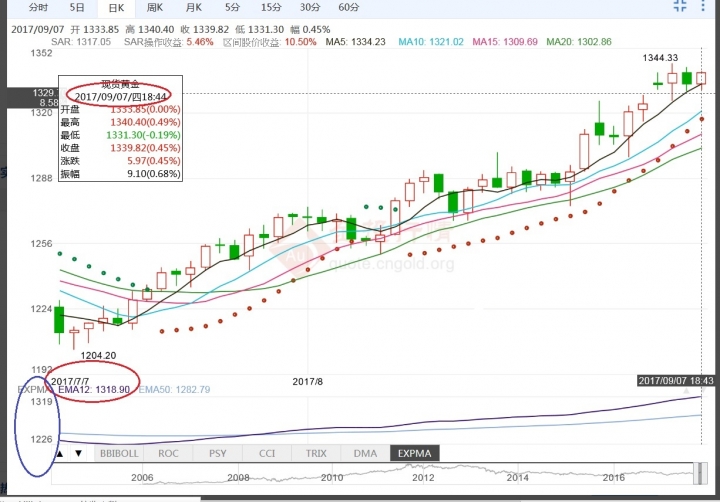Show the BBIBOLL indicator
The width and height of the screenshot is (720, 502).
click(x=119, y=454)
